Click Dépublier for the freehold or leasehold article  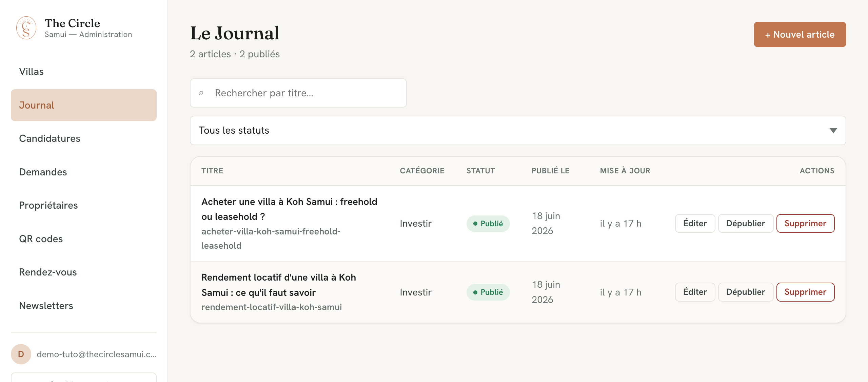click(x=746, y=223)
